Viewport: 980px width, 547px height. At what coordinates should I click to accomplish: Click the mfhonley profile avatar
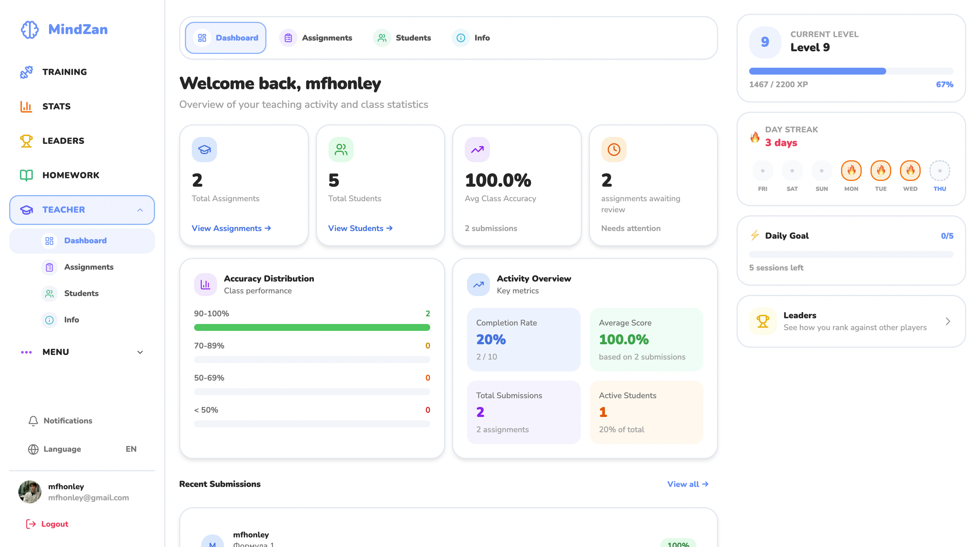click(x=29, y=492)
